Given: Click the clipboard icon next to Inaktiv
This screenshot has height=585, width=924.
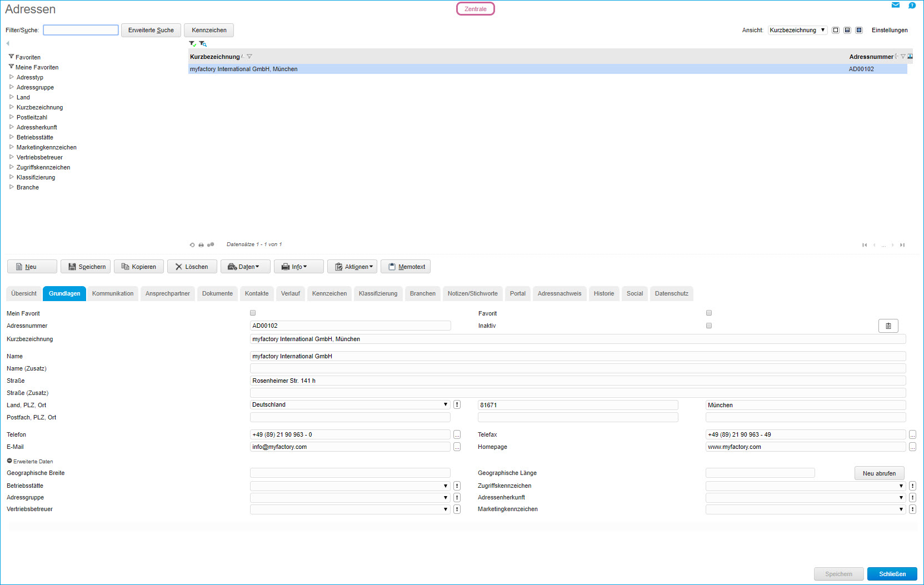Looking at the screenshot, I should [888, 326].
